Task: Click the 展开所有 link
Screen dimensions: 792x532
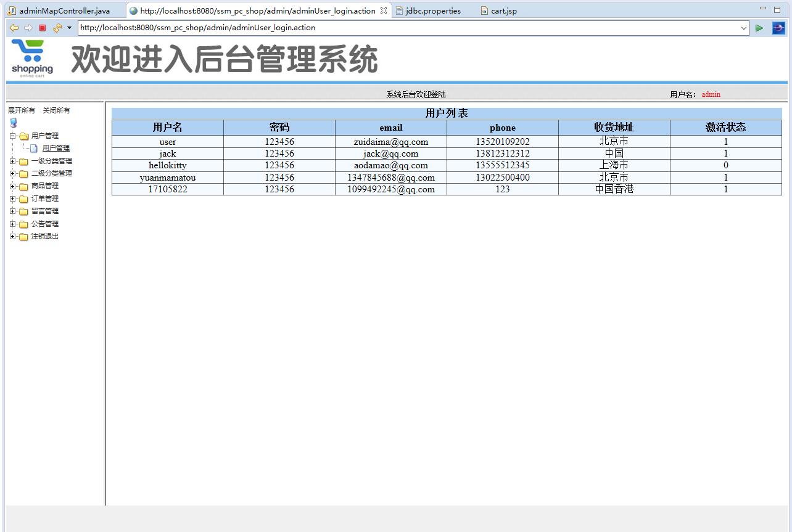Action: click(20, 110)
